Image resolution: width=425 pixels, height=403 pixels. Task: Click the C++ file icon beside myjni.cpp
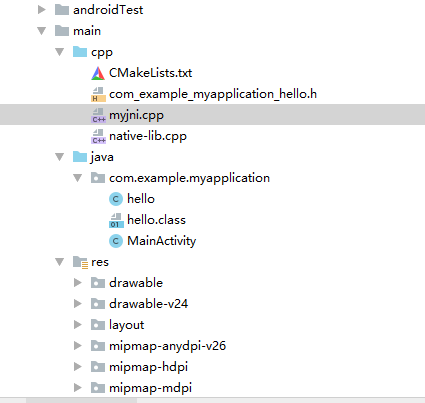coord(98,115)
